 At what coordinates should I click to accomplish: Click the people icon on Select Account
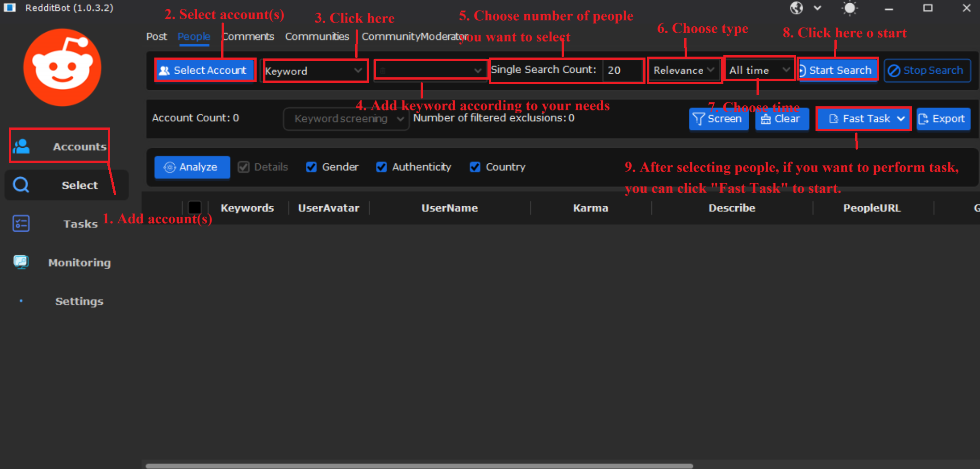tap(164, 70)
